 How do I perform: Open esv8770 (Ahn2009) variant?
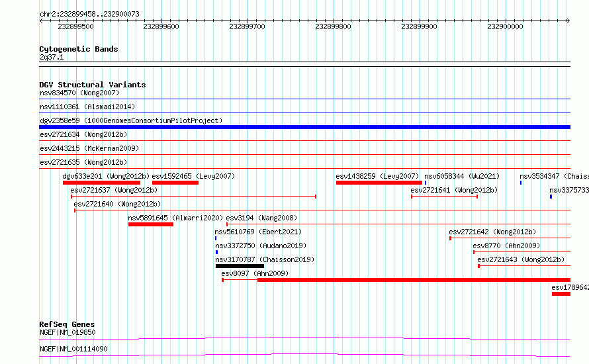point(506,246)
